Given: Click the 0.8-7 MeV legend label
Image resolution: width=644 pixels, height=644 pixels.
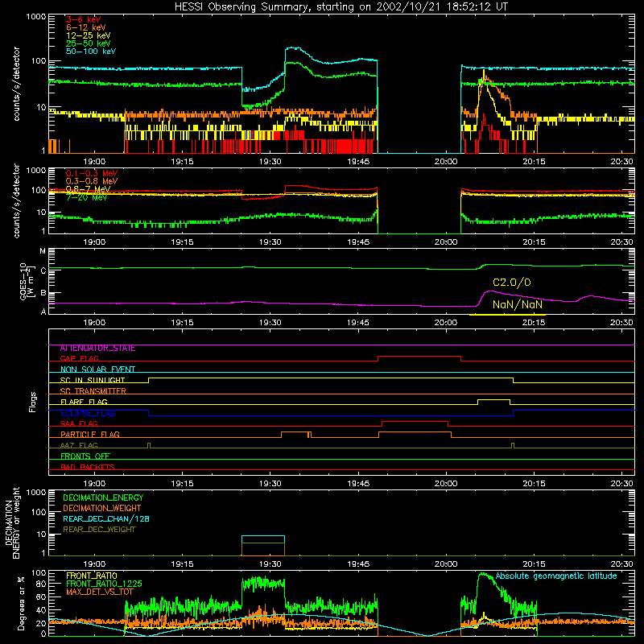Looking at the screenshot, I should [x=88, y=189].
